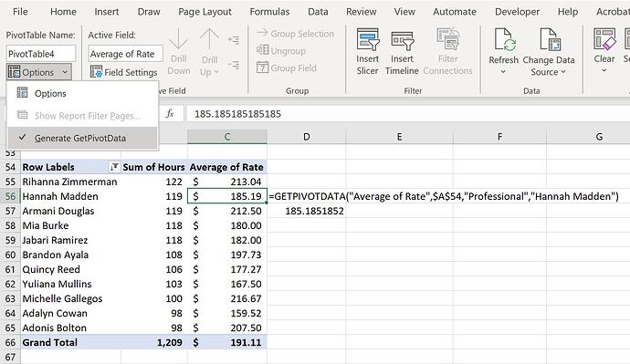Viewport: 630px width, 364px height.
Task: Open the Row Labels filter dropdown
Action: point(114,167)
